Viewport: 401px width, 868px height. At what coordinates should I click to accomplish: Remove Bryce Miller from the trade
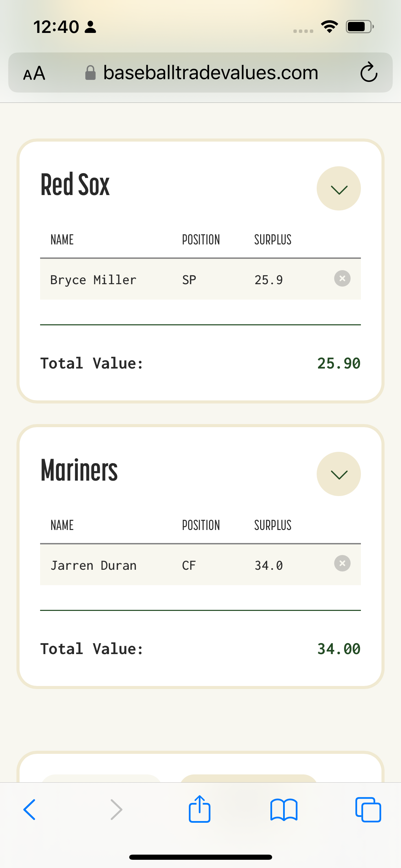[x=342, y=278]
